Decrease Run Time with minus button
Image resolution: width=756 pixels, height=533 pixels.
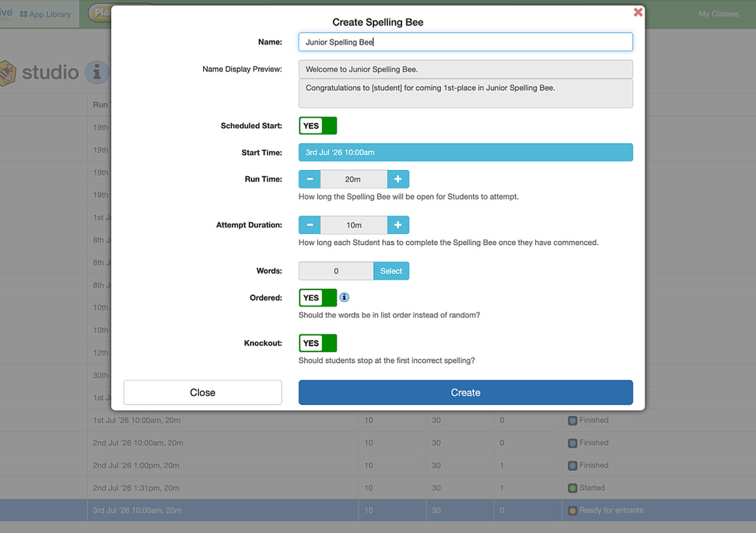pyautogui.click(x=309, y=179)
